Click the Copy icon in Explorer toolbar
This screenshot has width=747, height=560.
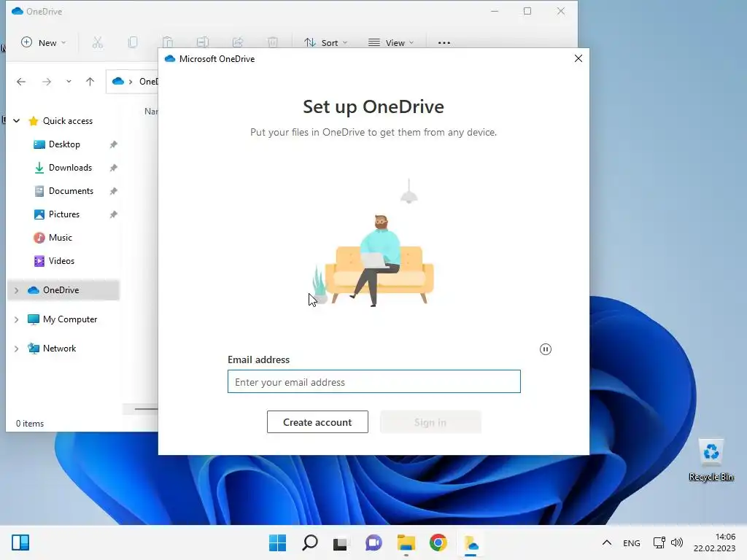133,42
